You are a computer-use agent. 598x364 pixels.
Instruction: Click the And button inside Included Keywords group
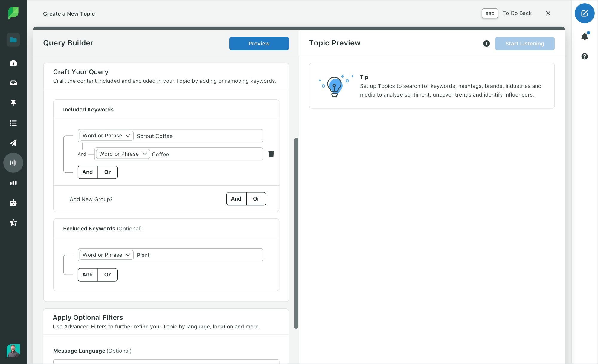click(x=88, y=172)
